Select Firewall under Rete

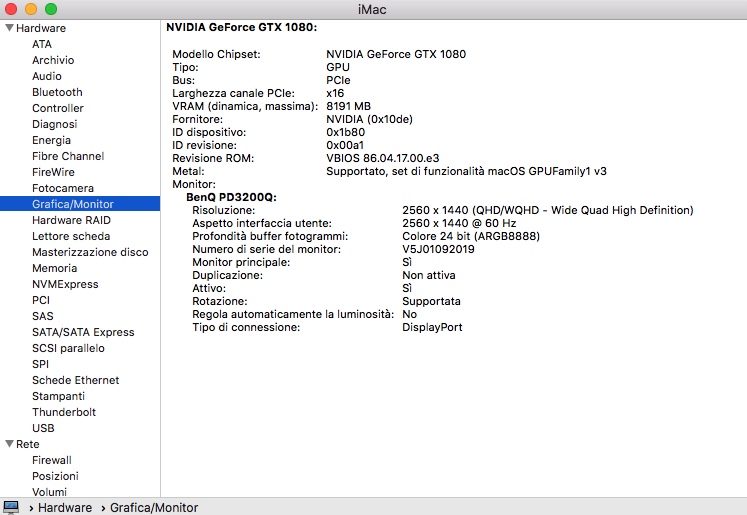tap(52, 460)
